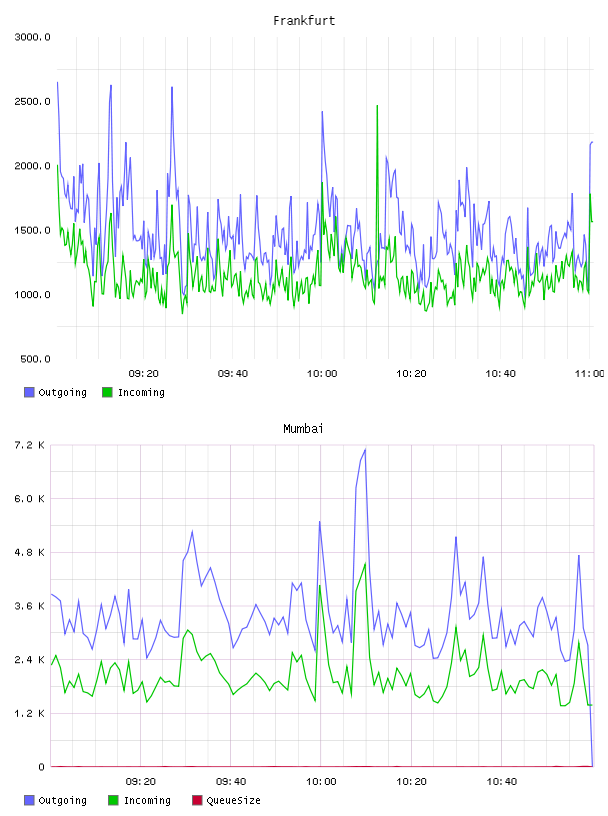The width and height of the screenshot is (608, 816).
Task: Click the Outgoing legend label under Frankfurt chart
Action: 62,392
